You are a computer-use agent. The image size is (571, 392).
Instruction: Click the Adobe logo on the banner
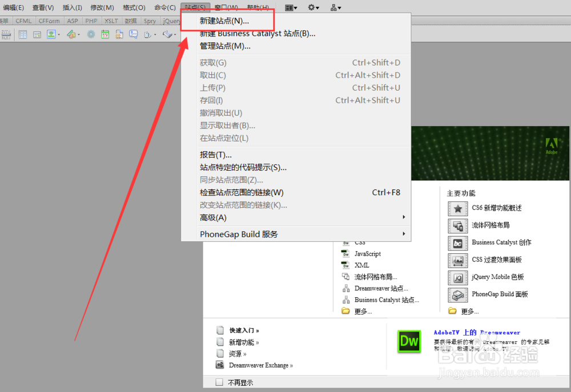click(x=552, y=146)
